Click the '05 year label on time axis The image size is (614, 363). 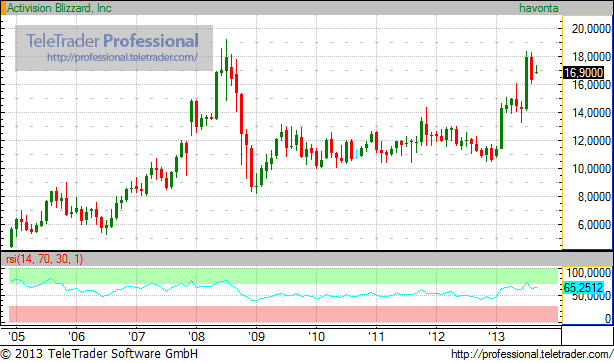16,336
